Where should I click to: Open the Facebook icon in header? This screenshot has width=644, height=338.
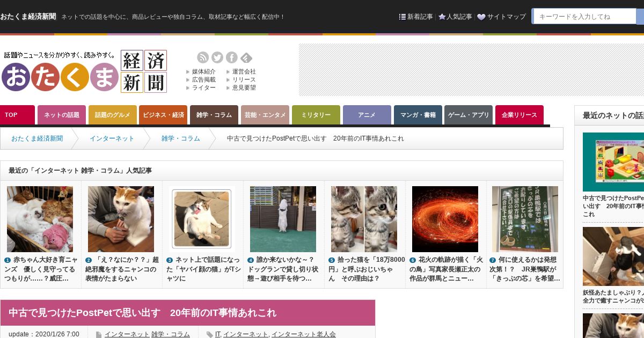(x=232, y=57)
